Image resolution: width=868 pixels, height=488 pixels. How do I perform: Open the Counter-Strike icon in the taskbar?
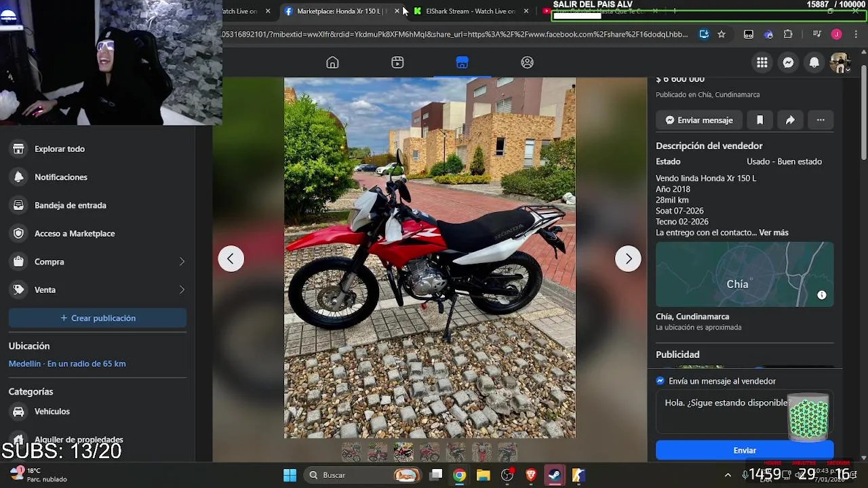(x=578, y=475)
